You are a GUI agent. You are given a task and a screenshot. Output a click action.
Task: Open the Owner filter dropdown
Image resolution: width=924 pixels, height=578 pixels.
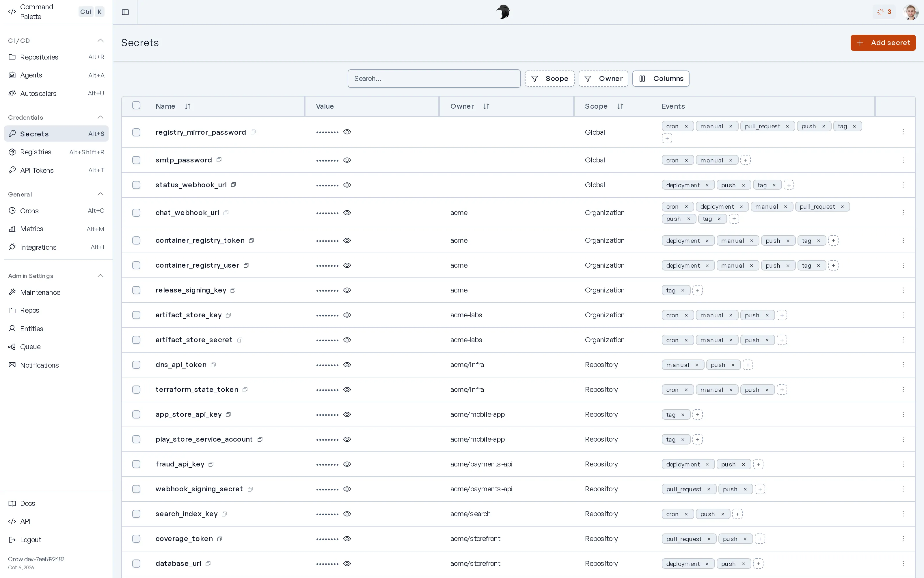(603, 79)
